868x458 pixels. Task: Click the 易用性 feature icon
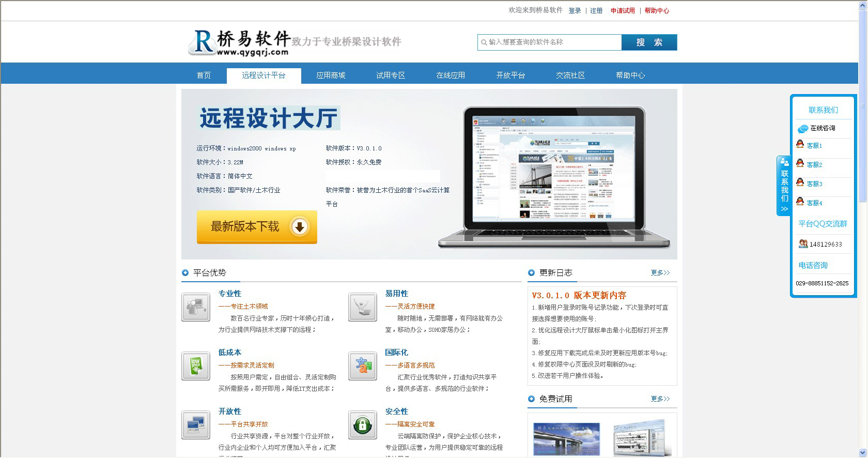tap(363, 307)
